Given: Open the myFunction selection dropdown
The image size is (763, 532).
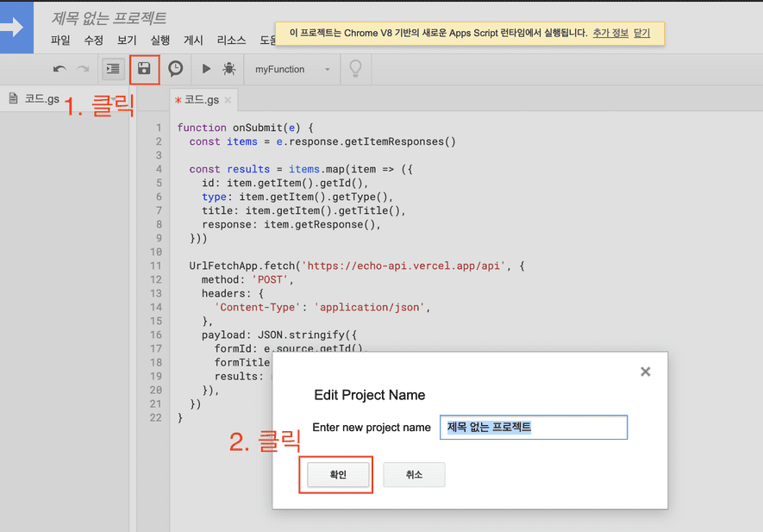Looking at the screenshot, I should [291, 69].
